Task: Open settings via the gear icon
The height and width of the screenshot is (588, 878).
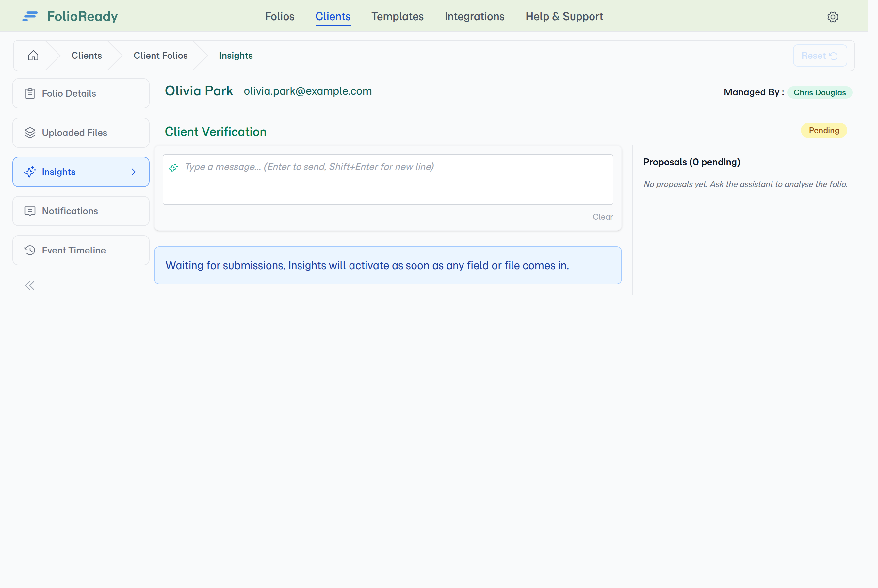Action: click(833, 17)
